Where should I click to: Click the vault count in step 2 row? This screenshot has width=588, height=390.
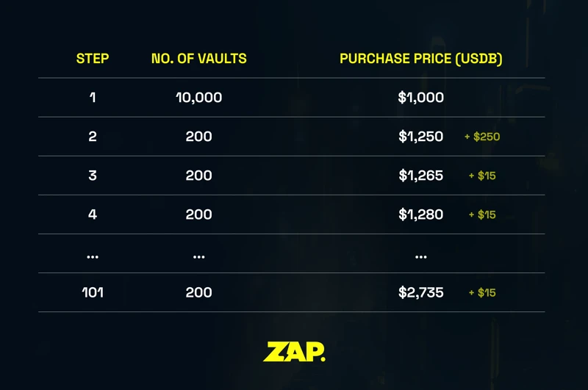(x=198, y=136)
